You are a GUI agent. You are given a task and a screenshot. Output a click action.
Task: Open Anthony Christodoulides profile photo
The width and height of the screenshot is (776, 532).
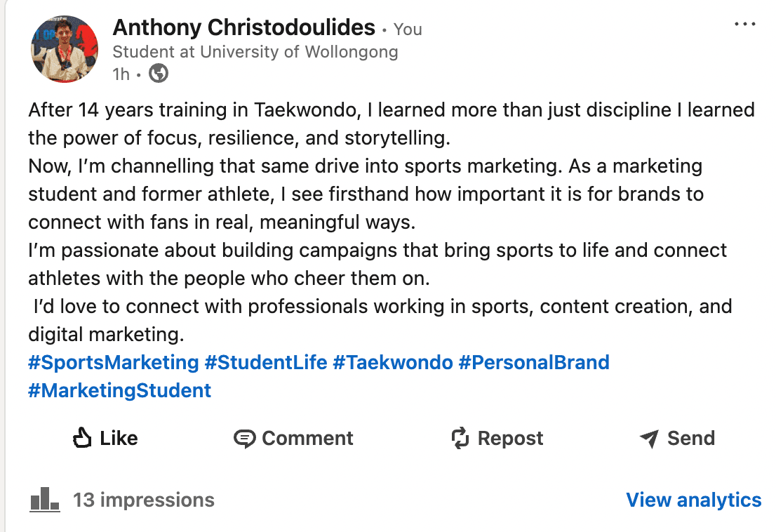pos(65,48)
